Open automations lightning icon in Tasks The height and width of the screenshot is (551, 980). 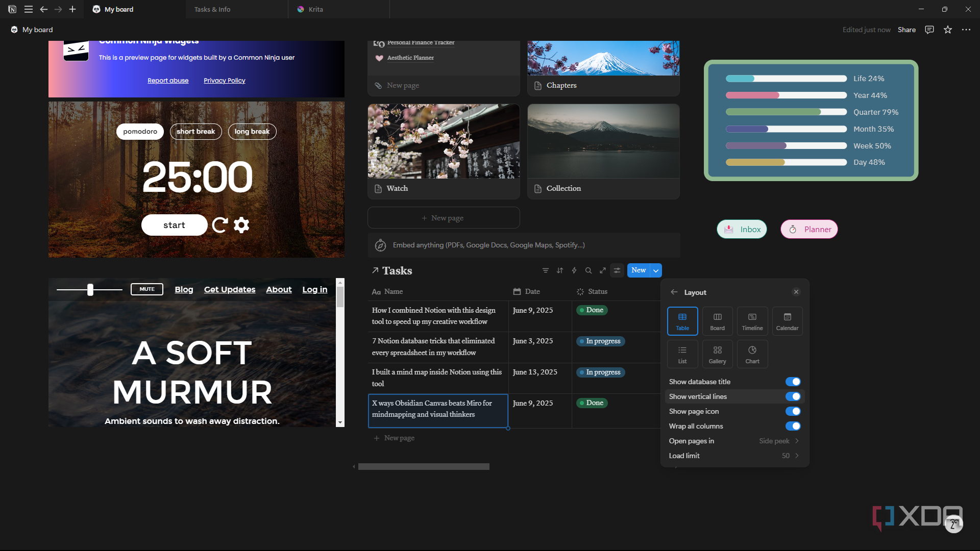[574, 270]
